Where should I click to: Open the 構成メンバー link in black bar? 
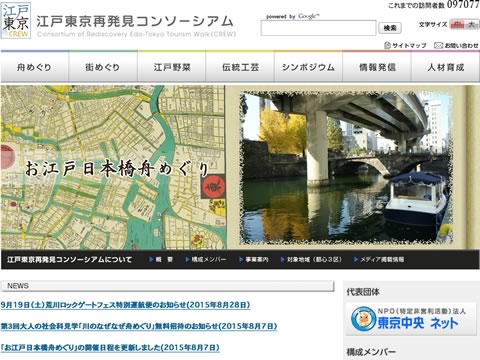[x=206, y=259]
